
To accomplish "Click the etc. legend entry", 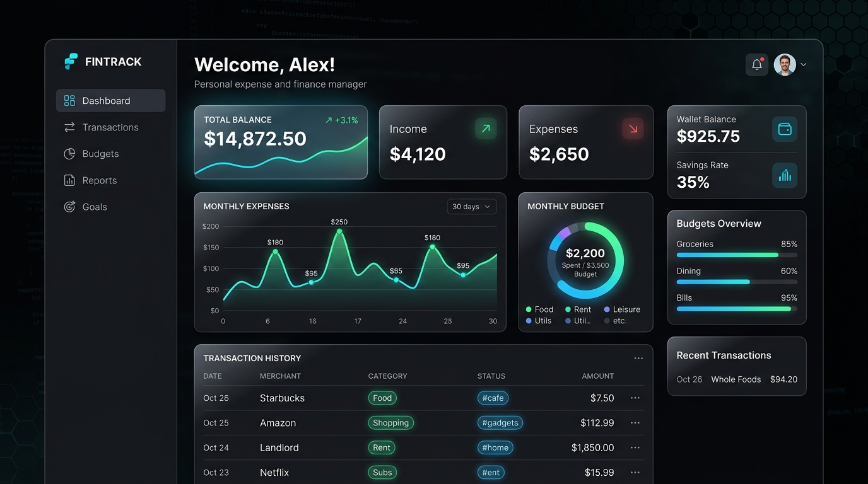I will pyautogui.click(x=615, y=321).
